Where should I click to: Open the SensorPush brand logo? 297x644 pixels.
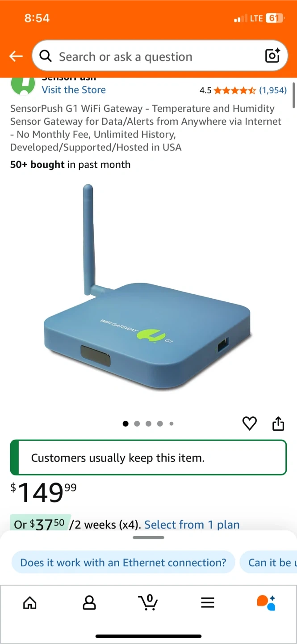coord(23,86)
